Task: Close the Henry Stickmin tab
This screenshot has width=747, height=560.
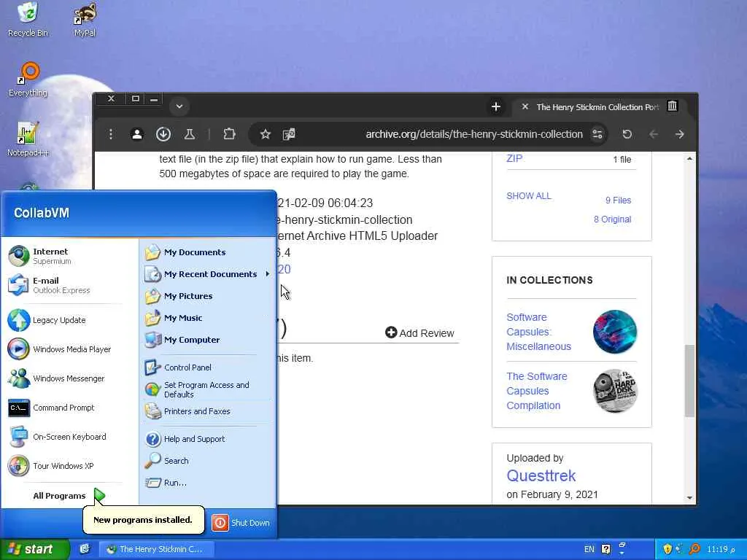Action: click(x=525, y=106)
